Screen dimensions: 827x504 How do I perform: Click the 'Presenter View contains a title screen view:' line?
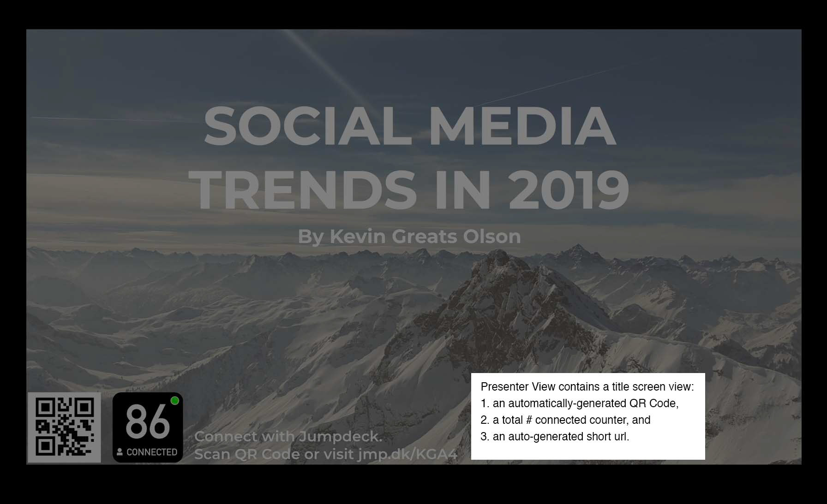(587, 386)
